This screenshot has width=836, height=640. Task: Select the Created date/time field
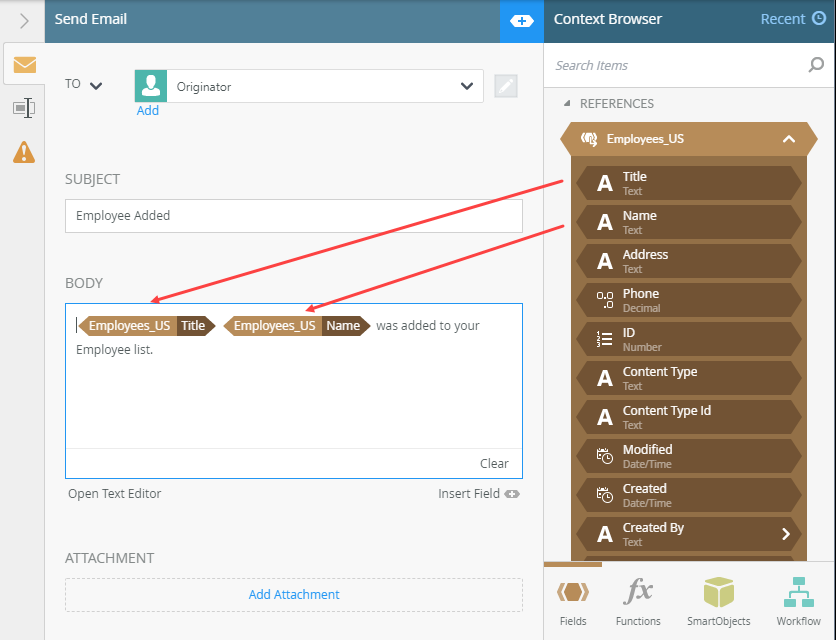(689, 494)
